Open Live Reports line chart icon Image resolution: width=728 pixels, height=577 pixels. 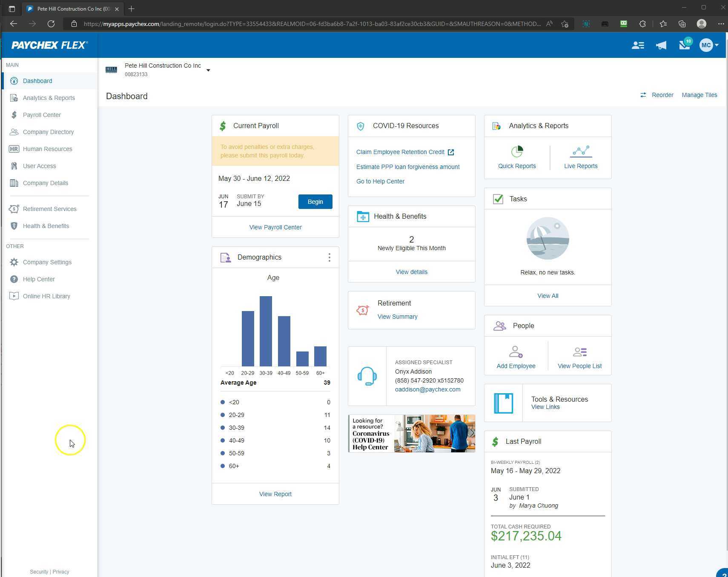(x=580, y=151)
